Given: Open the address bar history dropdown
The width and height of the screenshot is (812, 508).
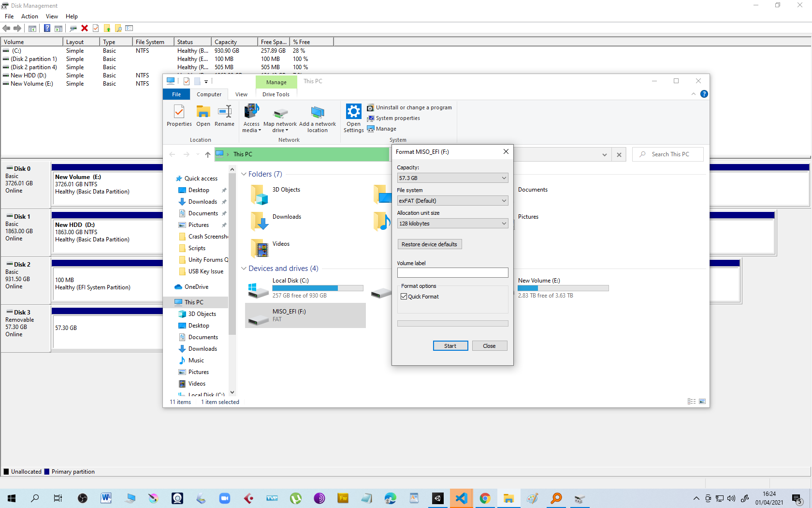Looking at the screenshot, I should point(604,155).
